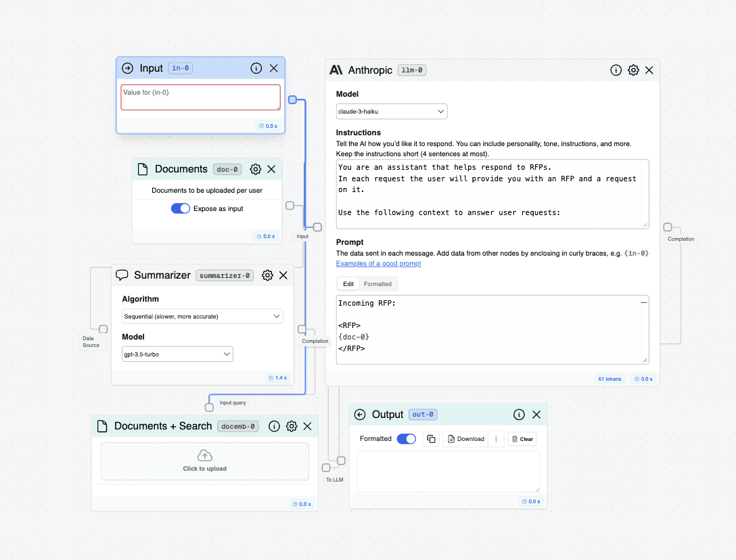This screenshot has height=560, width=736.
Task: Click the llm-0 badge
Action: [412, 70]
